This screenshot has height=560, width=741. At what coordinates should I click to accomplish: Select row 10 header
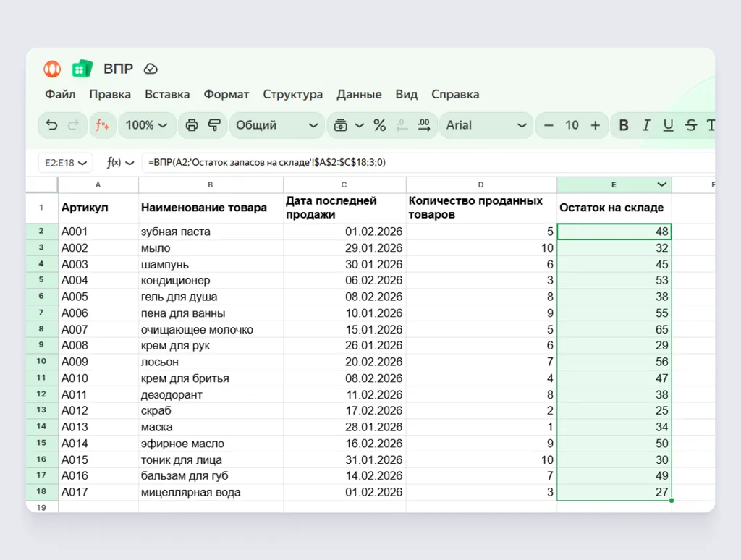41,362
